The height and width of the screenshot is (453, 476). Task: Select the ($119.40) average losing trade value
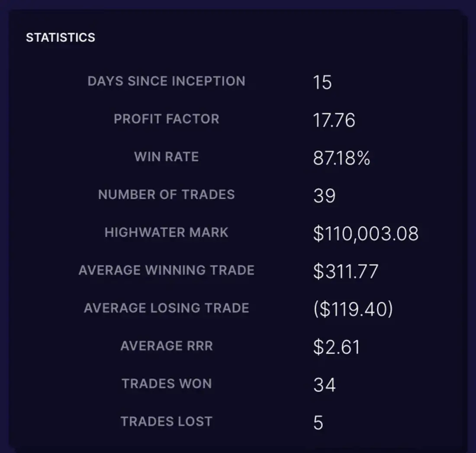(353, 309)
